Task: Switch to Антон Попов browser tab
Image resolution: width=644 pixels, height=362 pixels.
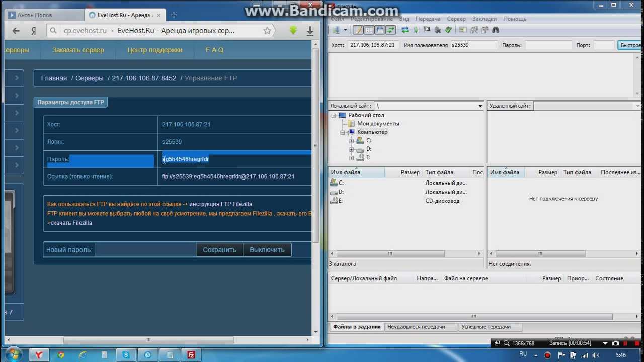Action: pos(44,15)
